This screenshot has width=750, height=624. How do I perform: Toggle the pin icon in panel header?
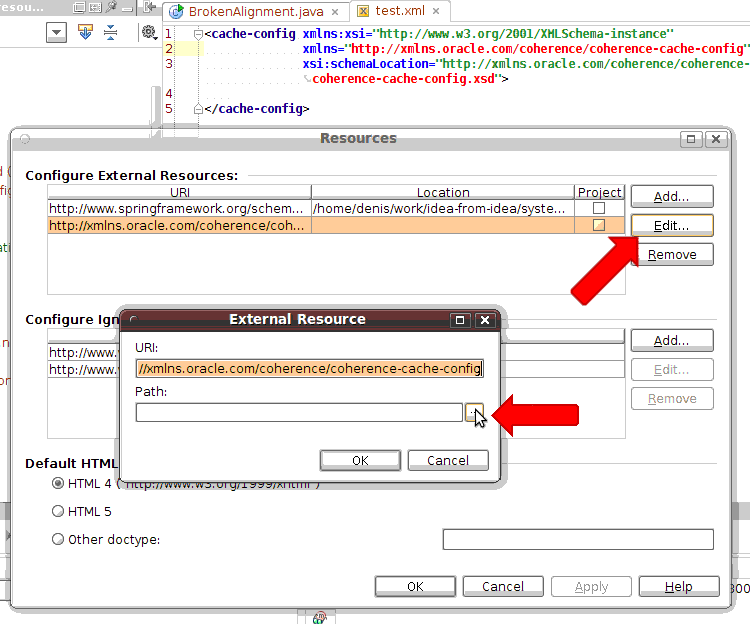112,7
